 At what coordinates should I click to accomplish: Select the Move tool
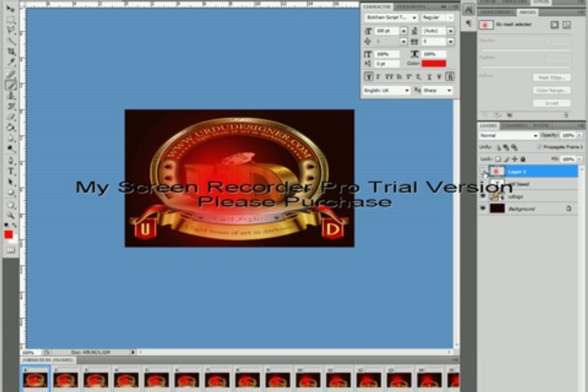[10, 8]
